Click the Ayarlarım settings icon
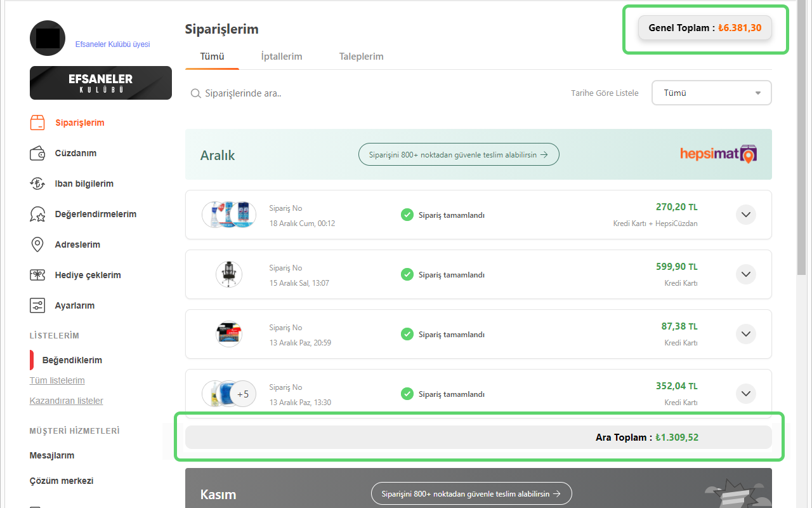The height and width of the screenshot is (508, 812). tap(37, 305)
